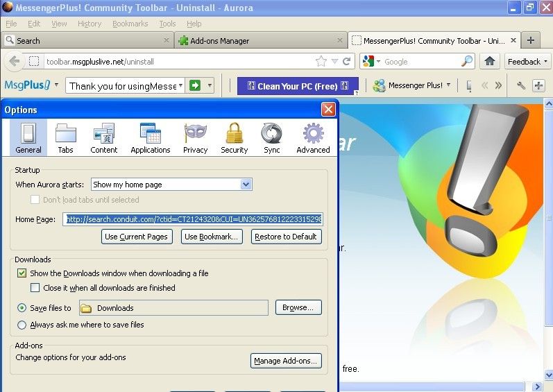Screen dimensions: 553x392
Task: Open address bar history dropdown arrow
Action: 334,62
